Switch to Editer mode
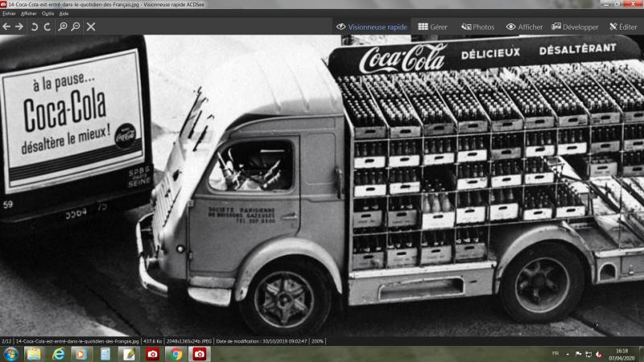 [623, 27]
